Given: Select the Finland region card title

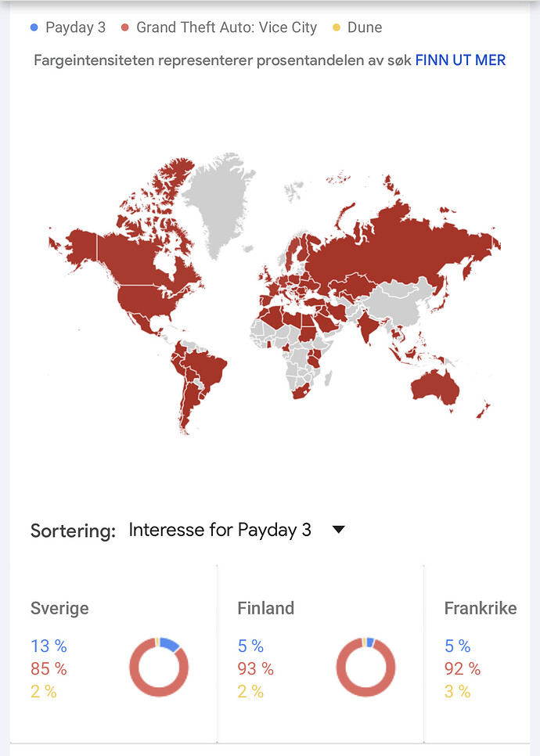Looking at the screenshot, I should [265, 608].
